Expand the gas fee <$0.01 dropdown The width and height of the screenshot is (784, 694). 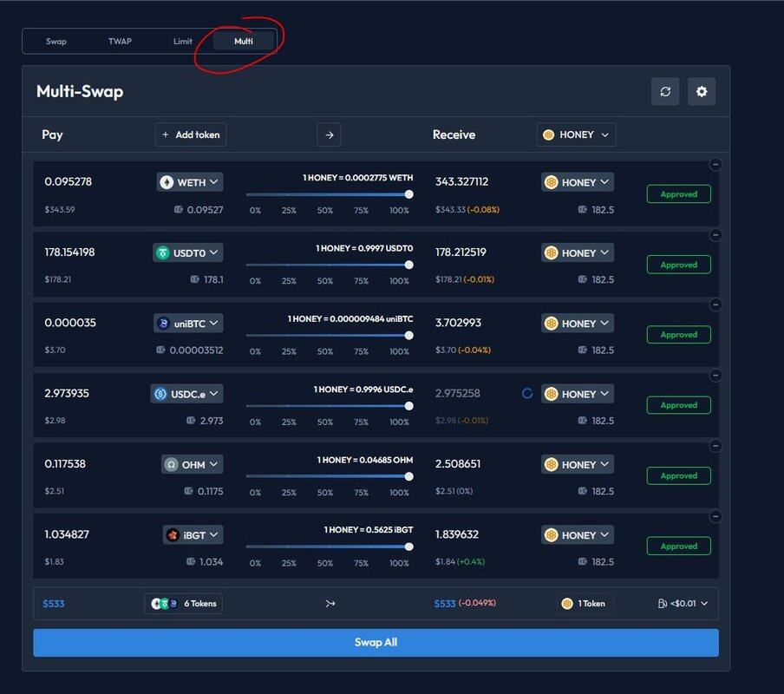(x=683, y=604)
